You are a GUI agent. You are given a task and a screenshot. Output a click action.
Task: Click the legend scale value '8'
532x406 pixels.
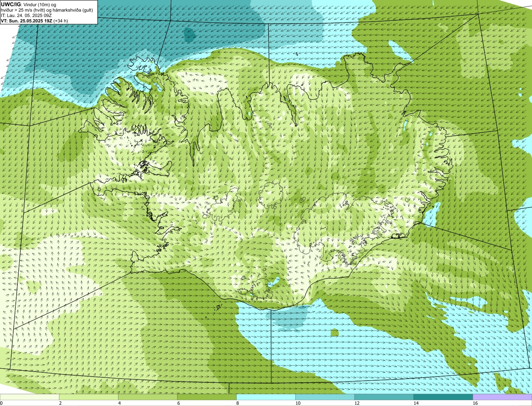tap(237, 403)
